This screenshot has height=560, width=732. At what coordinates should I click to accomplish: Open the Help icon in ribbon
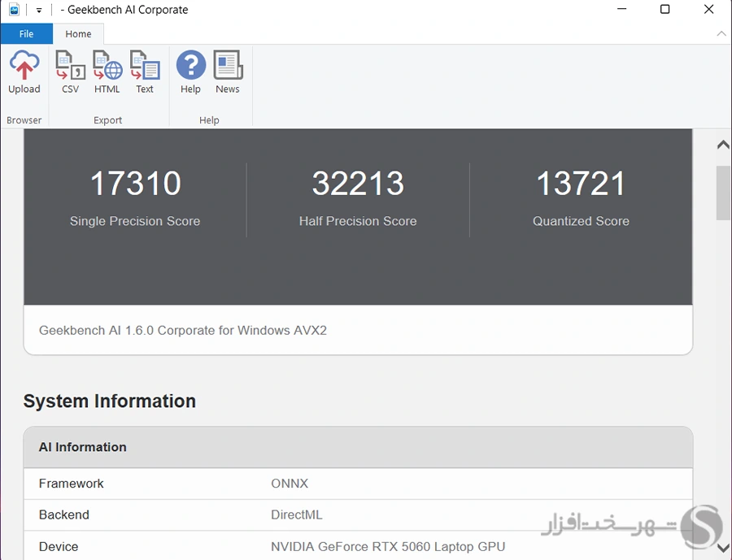(x=190, y=72)
